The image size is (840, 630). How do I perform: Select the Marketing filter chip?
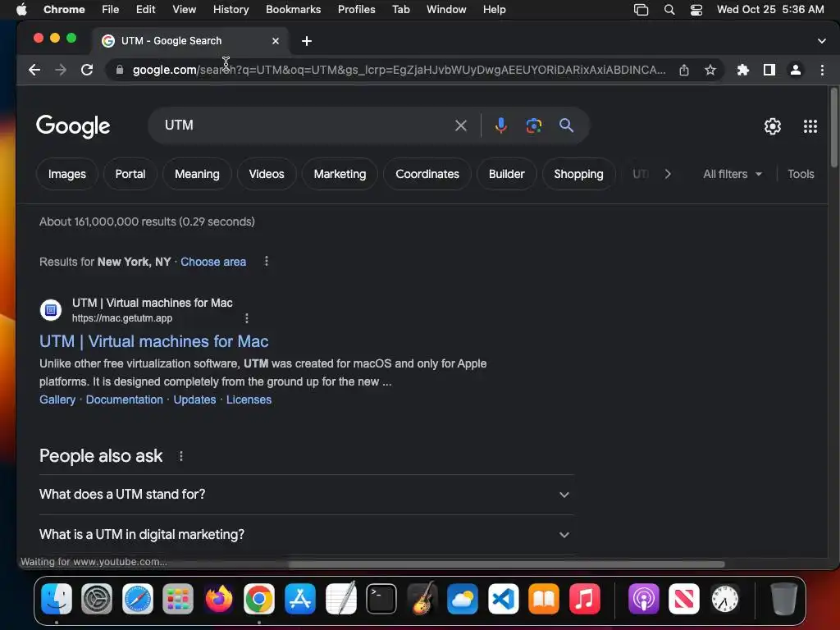point(340,174)
